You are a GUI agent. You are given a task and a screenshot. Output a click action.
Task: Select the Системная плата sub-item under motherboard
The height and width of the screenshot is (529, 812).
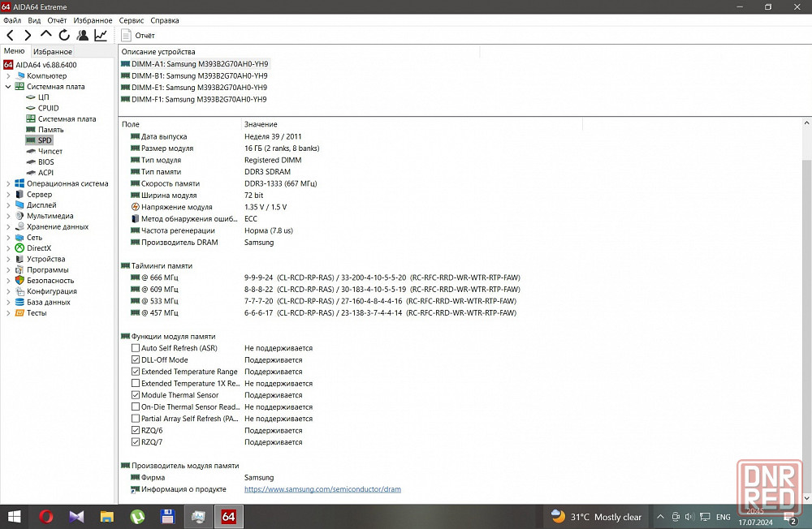coord(67,119)
